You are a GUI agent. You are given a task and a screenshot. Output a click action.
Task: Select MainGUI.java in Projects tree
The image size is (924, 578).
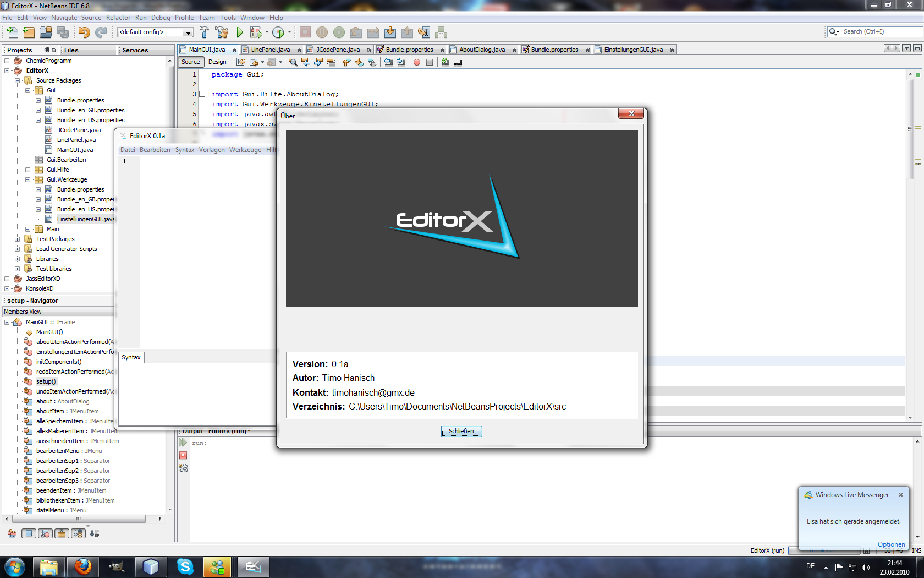(75, 150)
